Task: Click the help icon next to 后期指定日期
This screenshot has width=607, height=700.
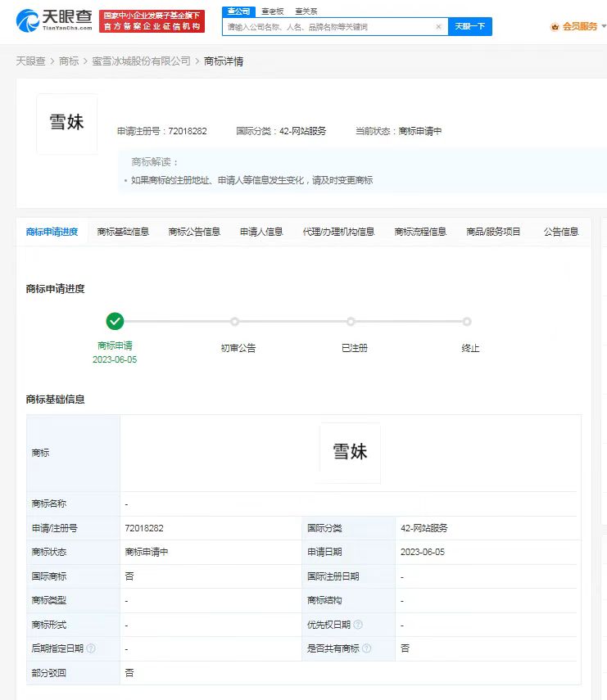Action: tap(91, 648)
